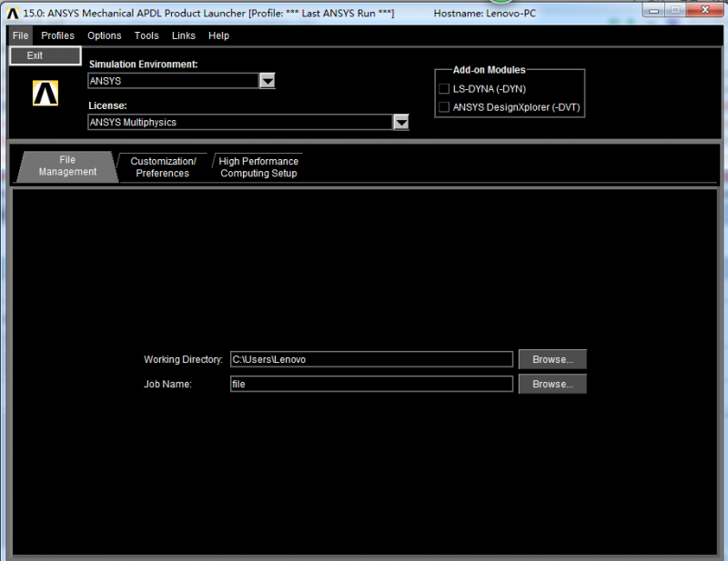This screenshot has height=561, width=728.
Task: Click the Job Name label
Action: pos(167,385)
